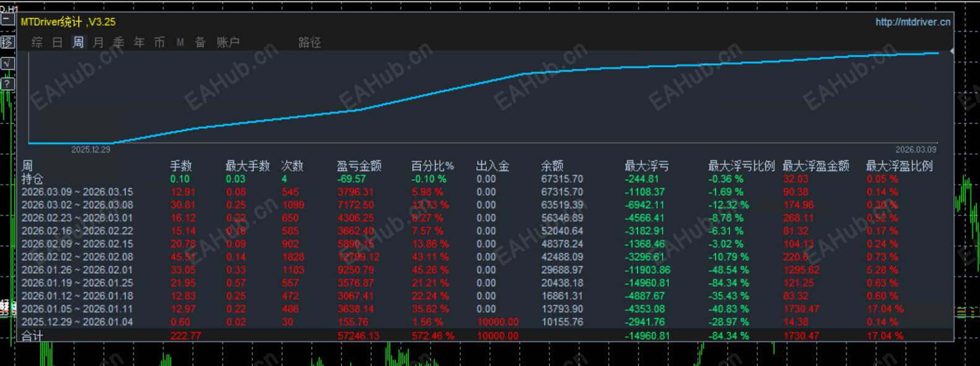Click the MTDriver统计 V3.25 title

pyautogui.click(x=68, y=22)
